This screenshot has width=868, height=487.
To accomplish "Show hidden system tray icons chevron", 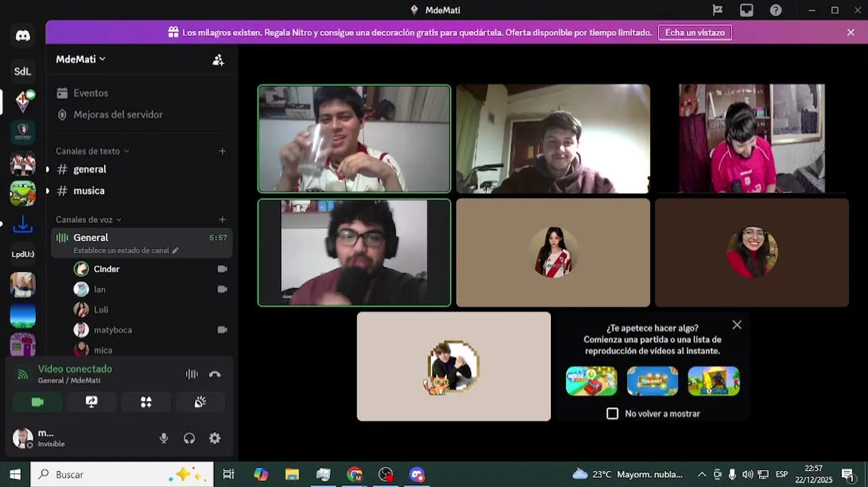I will point(702,474).
